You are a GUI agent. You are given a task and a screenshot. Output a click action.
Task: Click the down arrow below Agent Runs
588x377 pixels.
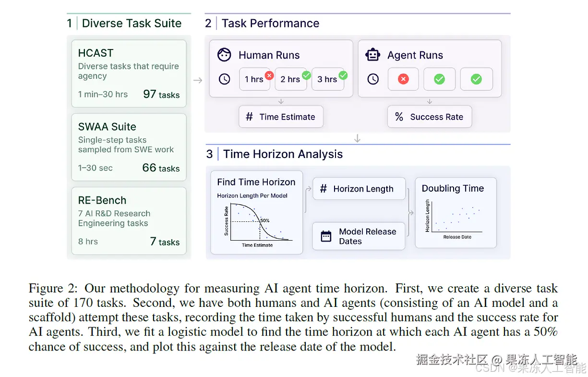tap(430, 101)
